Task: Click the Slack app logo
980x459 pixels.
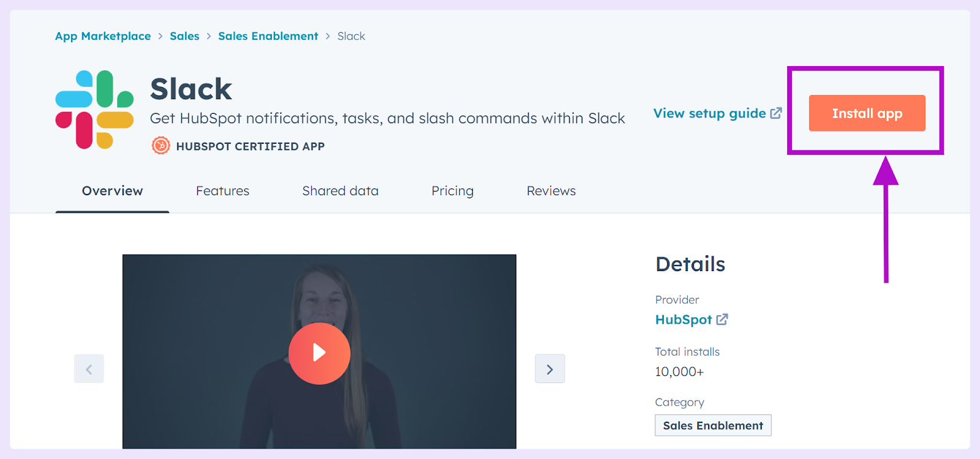Action: pyautogui.click(x=94, y=110)
